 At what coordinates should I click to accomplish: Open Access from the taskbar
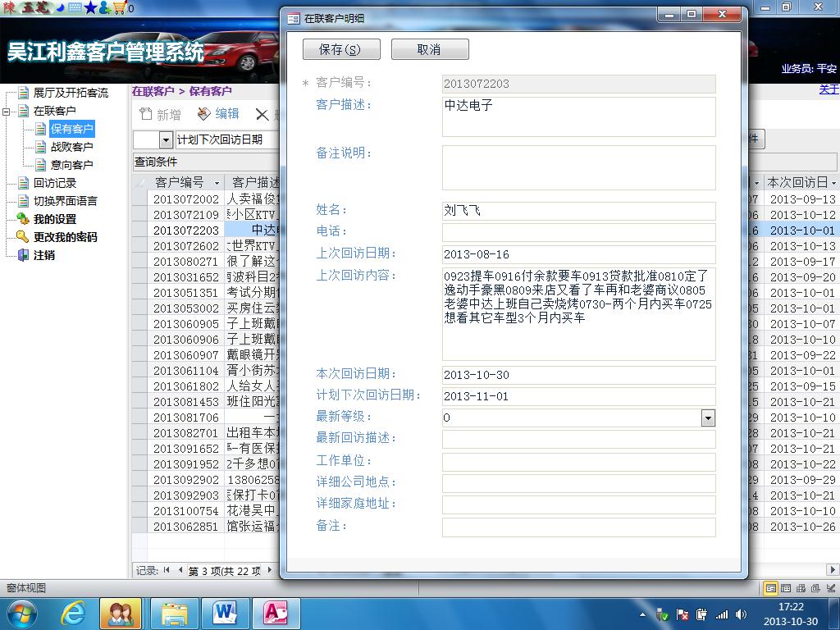click(276, 614)
